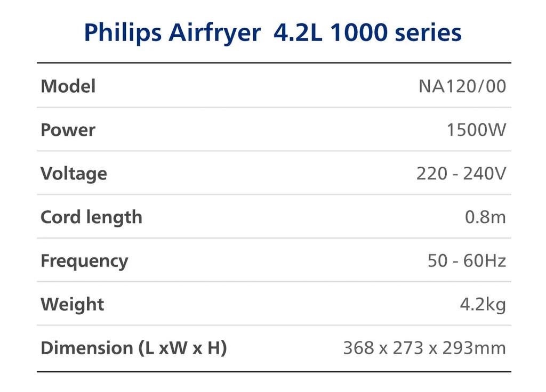
Task: Click the 0.8m cord length value
Action: point(485,217)
